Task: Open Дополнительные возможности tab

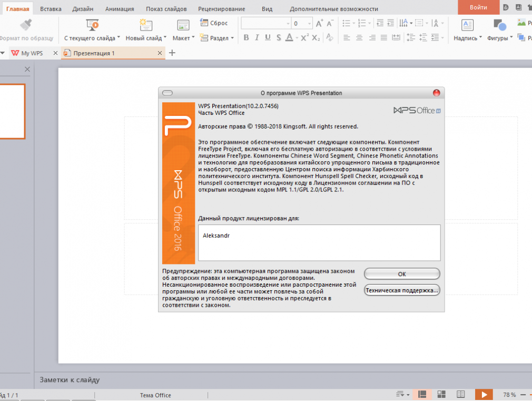Action: point(334,9)
